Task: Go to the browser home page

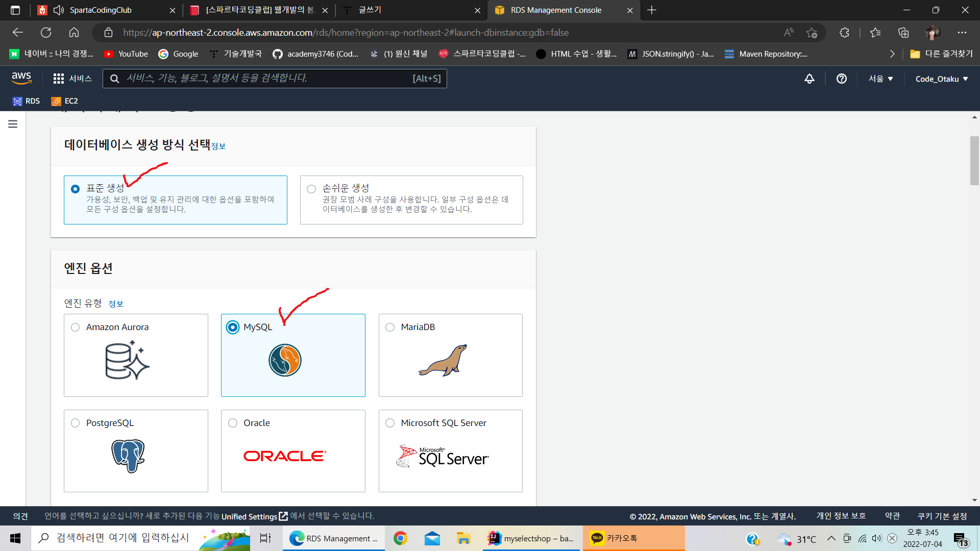Action: coord(74,33)
